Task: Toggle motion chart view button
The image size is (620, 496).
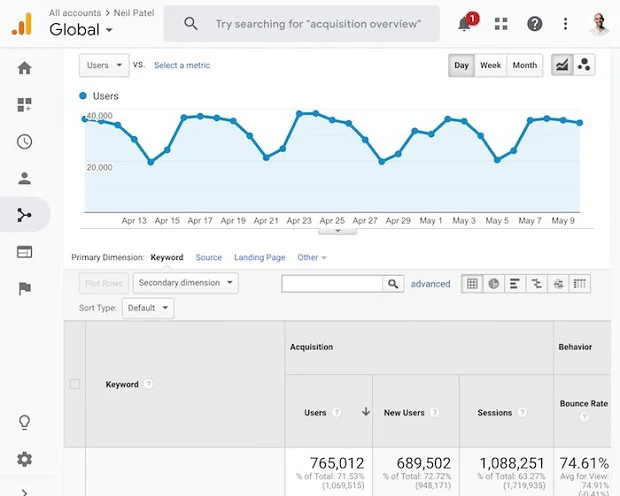Action: pyautogui.click(x=584, y=65)
